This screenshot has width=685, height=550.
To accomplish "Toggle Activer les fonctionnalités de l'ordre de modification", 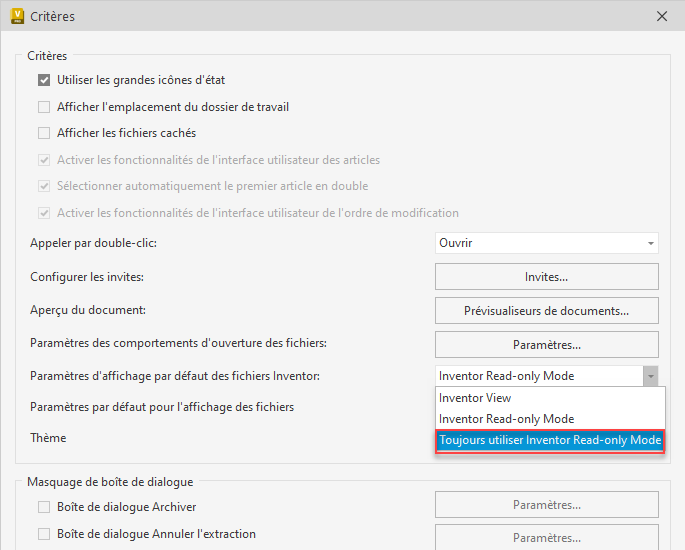I will (44, 213).
